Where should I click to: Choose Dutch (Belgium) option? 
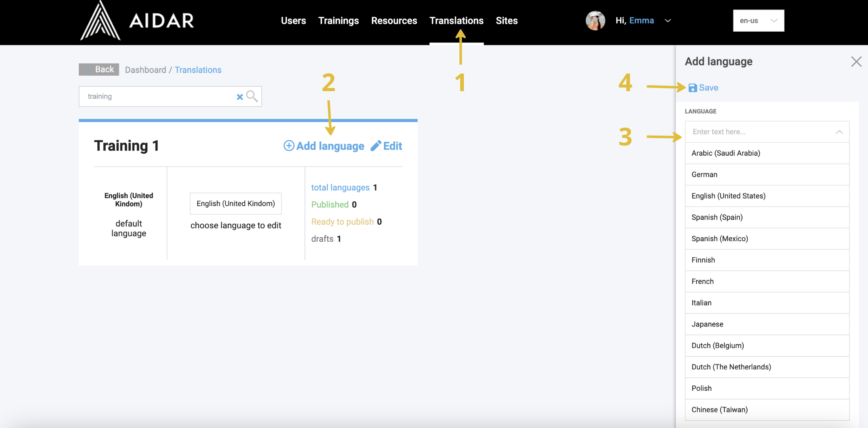tap(767, 346)
